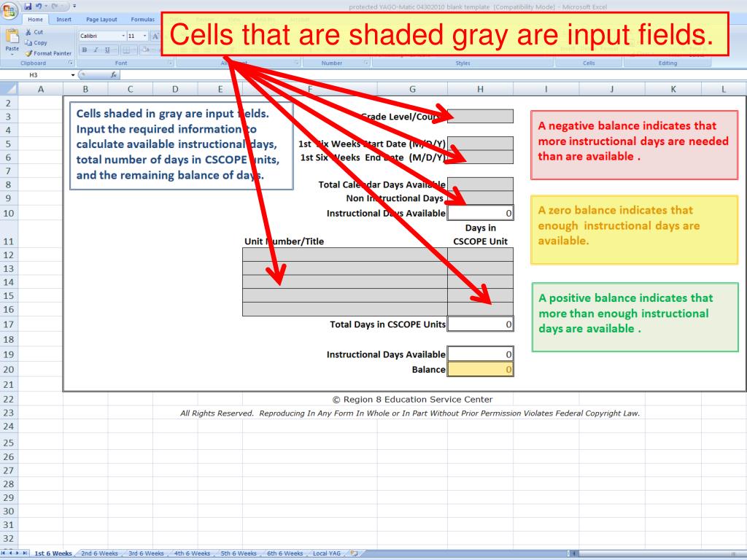Click the blue instructions text box
This screenshot has width=747, height=560.
point(181,145)
